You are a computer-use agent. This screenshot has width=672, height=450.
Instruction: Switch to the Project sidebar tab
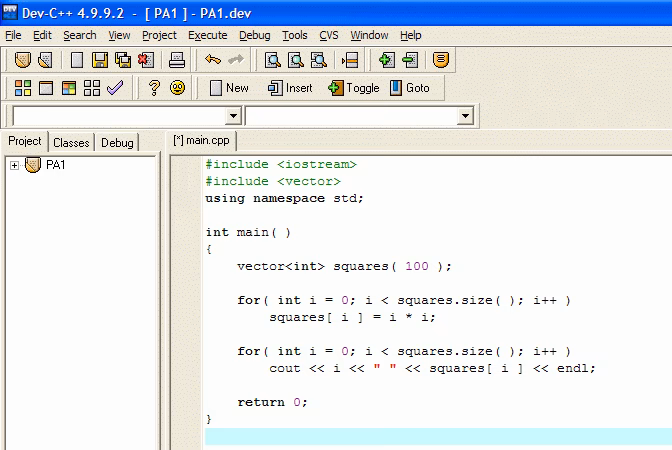coord(25,141)
